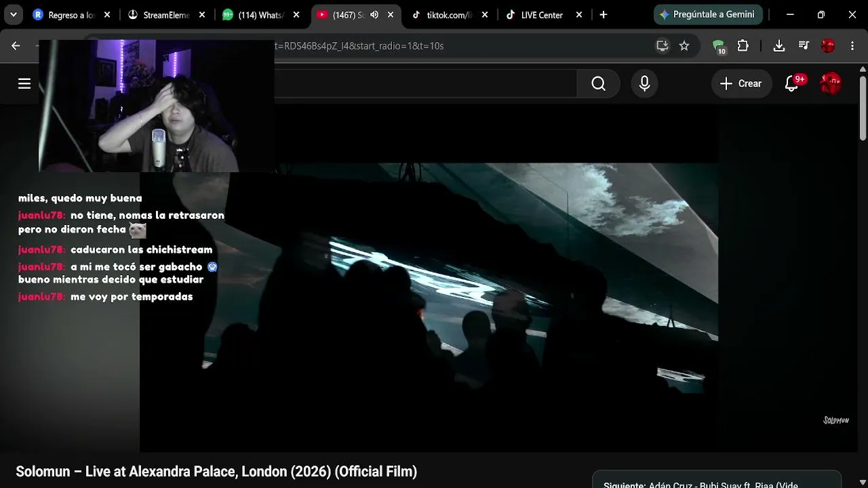Screen dimensions: 868x488
Task: Click the YouTube search field
Action: [x=425, y=83]
